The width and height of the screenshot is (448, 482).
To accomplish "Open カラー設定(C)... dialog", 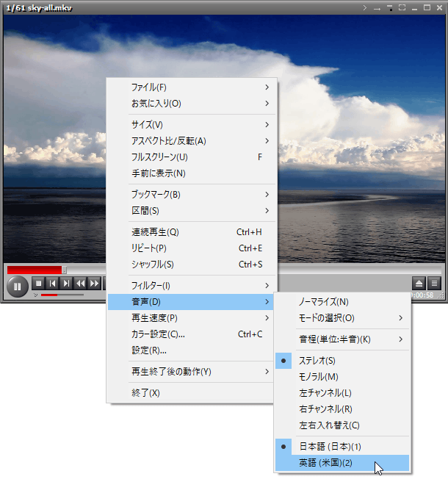I will (x=192, y=334).
